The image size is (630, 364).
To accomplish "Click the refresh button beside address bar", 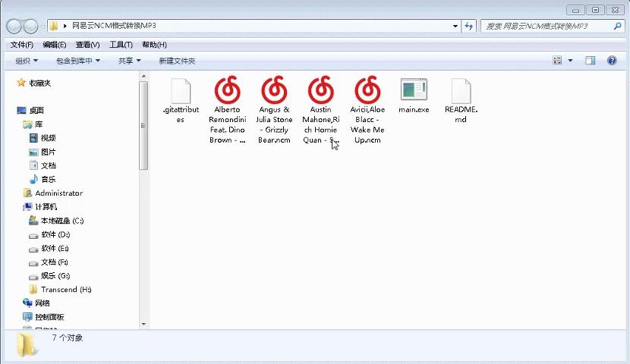I will point(468,26).
